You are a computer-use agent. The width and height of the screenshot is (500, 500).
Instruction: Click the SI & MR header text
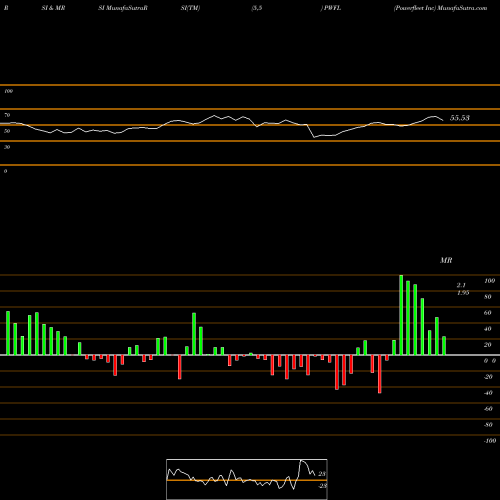pyautogui.click(x=53, y=8)
